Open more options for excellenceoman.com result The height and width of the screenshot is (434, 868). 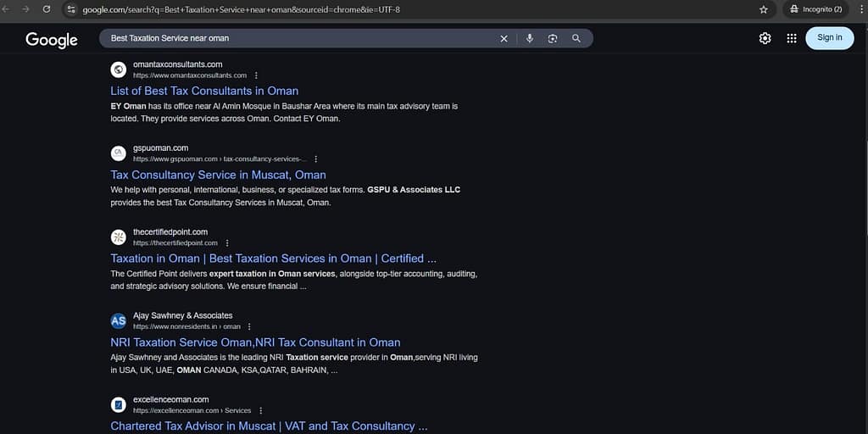pos(261,411)
